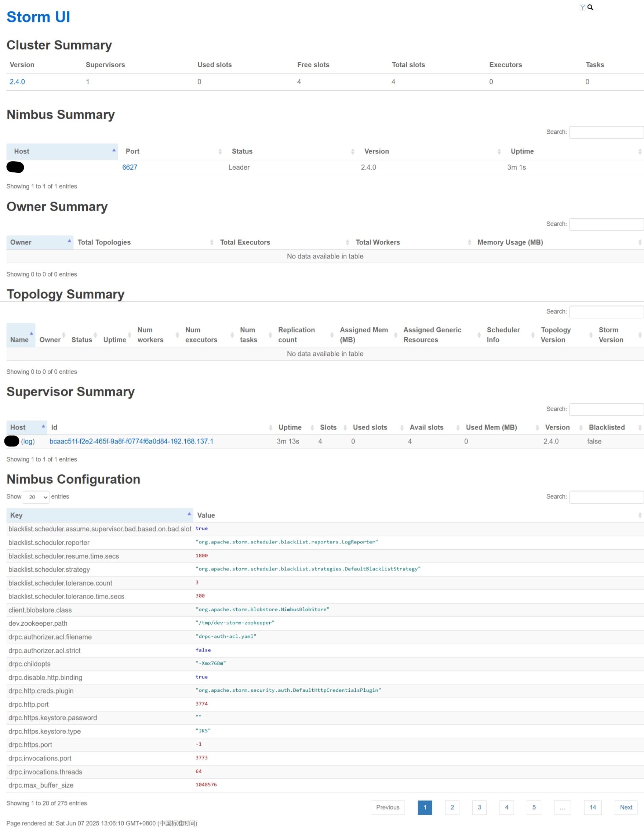Click sort arrows beside Storm Version
The height and width of the screenshot is (832, 644).
640,335
